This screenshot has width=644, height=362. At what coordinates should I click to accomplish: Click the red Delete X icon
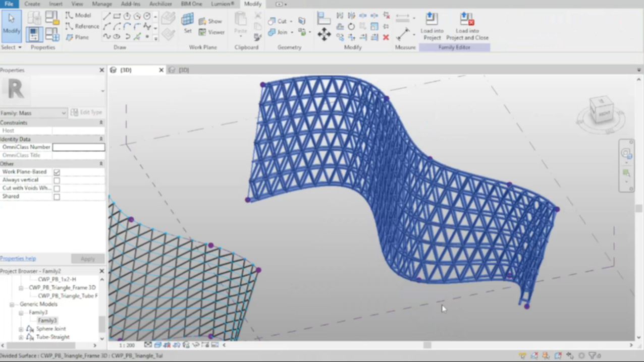[x=386, y=37]
